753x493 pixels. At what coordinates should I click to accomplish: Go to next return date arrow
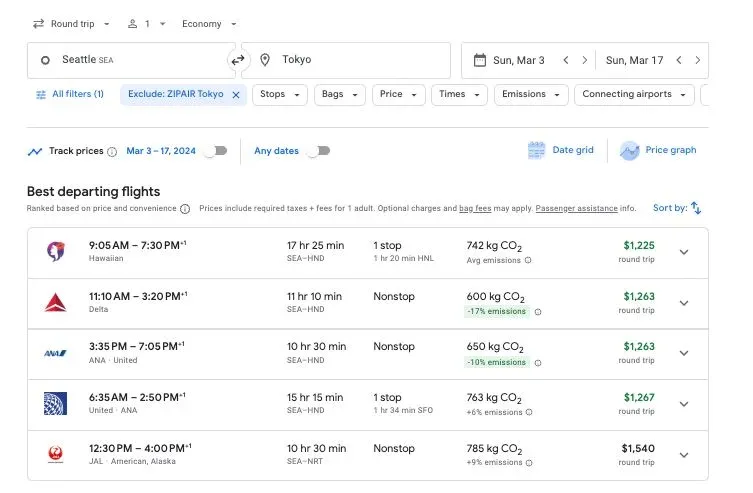(x=697, y=60)
